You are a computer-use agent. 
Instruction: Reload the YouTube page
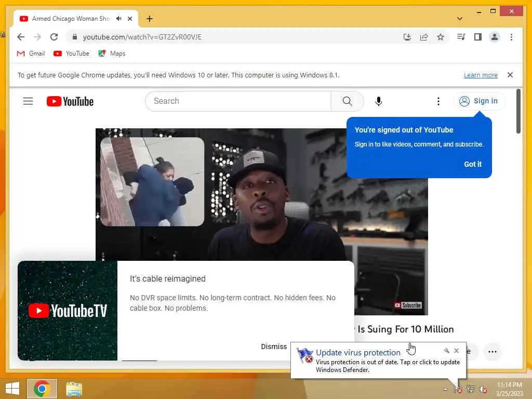[x=54, y=37]
